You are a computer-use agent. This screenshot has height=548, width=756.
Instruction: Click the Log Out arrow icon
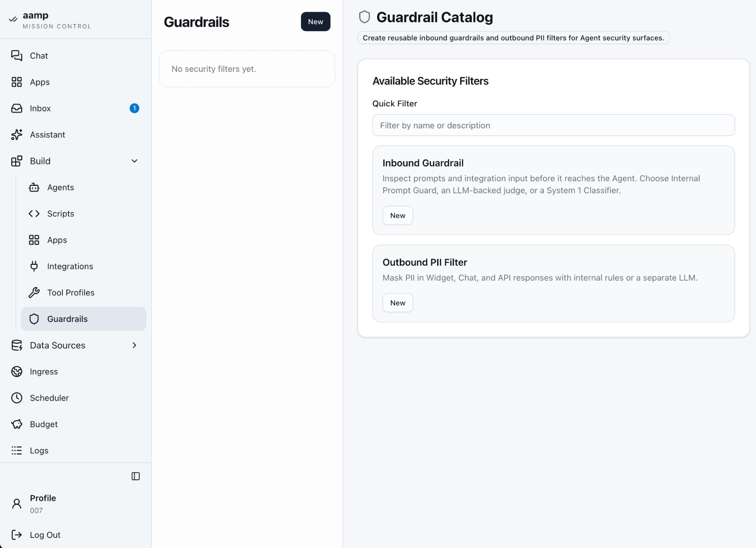pos(17,535)
